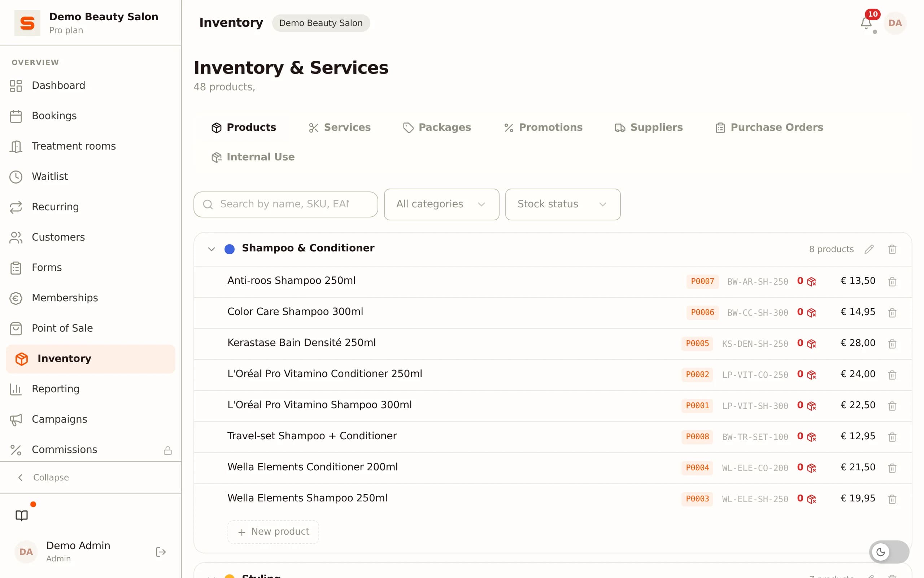The width and height of the screenshot is (924, 578).
Task: Open the notifications bell
Action: tap(866, 23)
